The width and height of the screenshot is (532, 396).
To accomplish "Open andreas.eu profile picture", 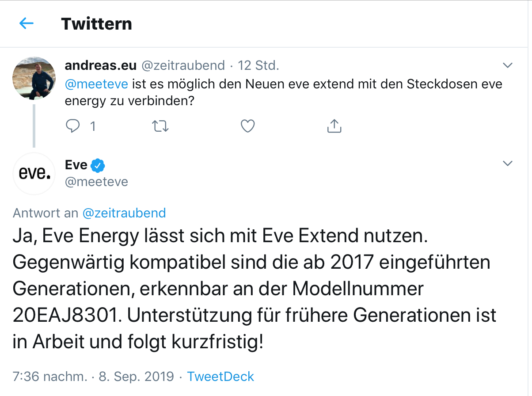I will [x=34, y=78].
